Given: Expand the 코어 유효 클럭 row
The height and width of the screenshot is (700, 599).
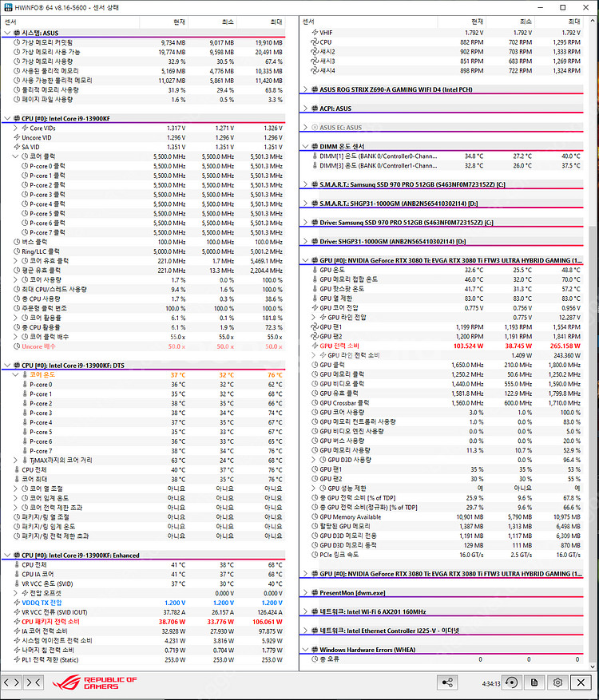Looking at the screenshot, I should 16,261.
